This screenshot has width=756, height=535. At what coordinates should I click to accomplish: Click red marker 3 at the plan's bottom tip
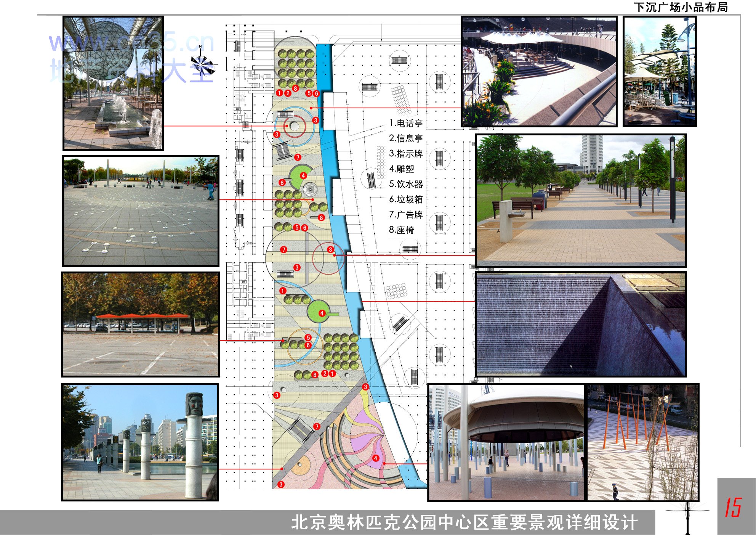pyautogui.click(x=281, y=484)
